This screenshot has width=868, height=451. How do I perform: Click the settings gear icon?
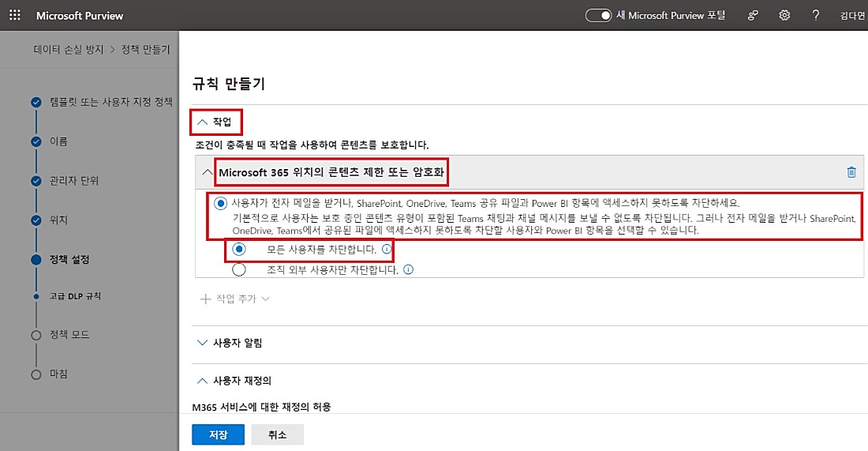(784, 16)
